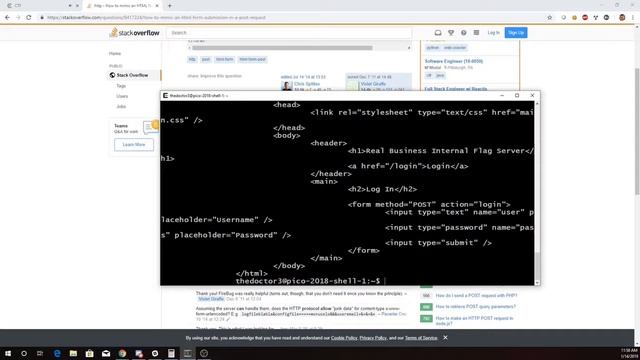Open the help question-mark icon
Screen dimensions: 640x360
click(464, 33)
